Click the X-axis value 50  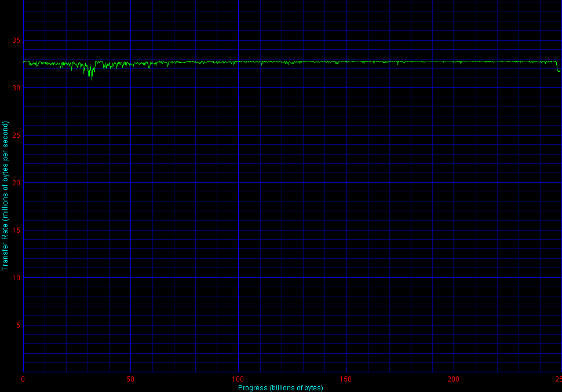[130, 379]
